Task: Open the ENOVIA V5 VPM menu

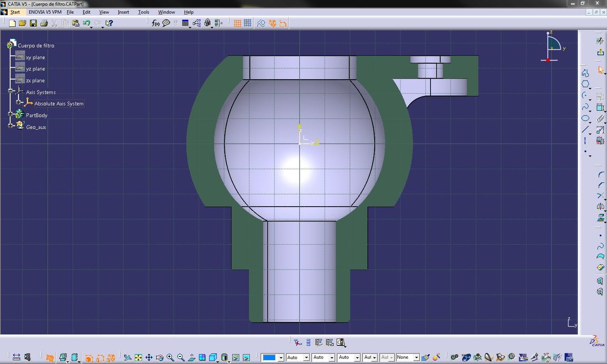Action: (x=45, y=12)
